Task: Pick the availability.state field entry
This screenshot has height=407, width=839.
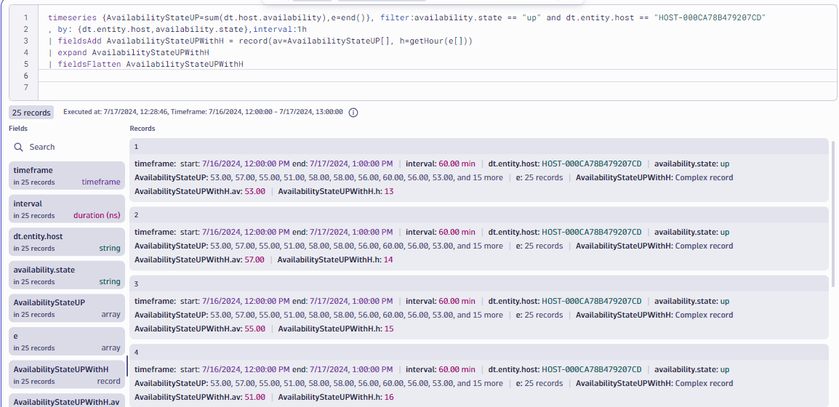Action: [66, 275]
